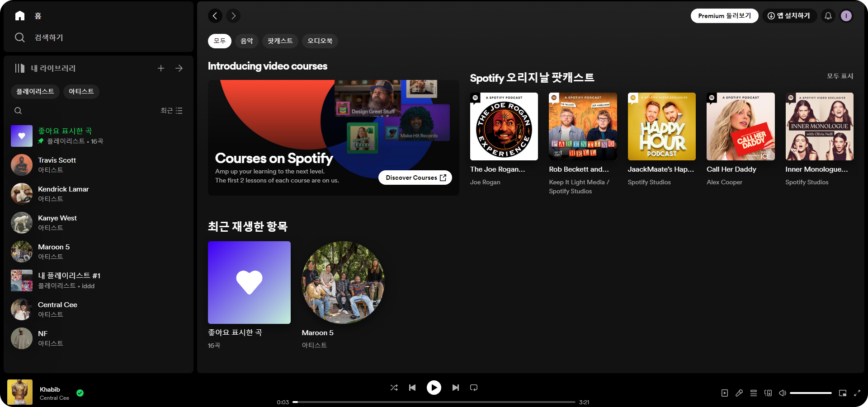Open connect to a device icon
Image resolution: width=868 pixels, height=407 pixels.
coord(768,393)
